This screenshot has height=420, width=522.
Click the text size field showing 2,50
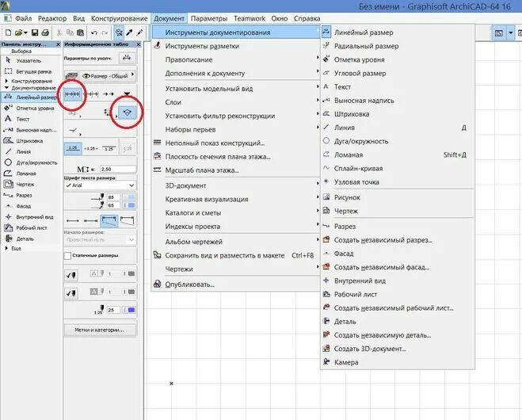[117, 170]
